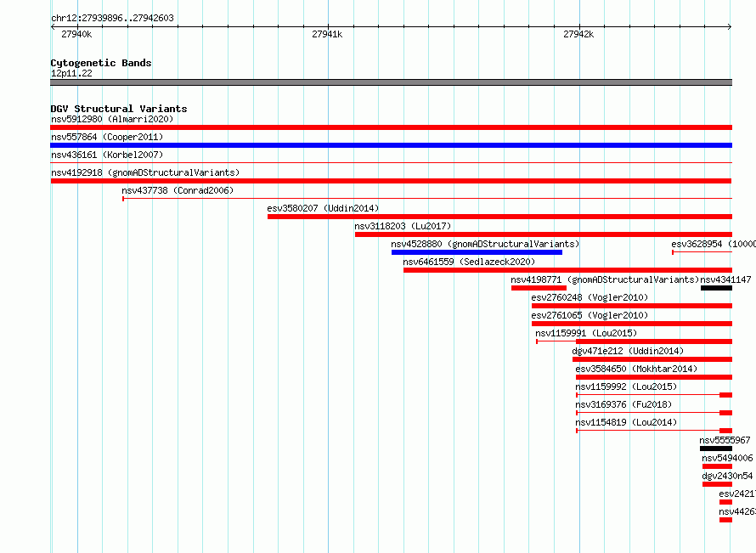Open the dgv471e212 (Uddin2014) label

(628, 351)
